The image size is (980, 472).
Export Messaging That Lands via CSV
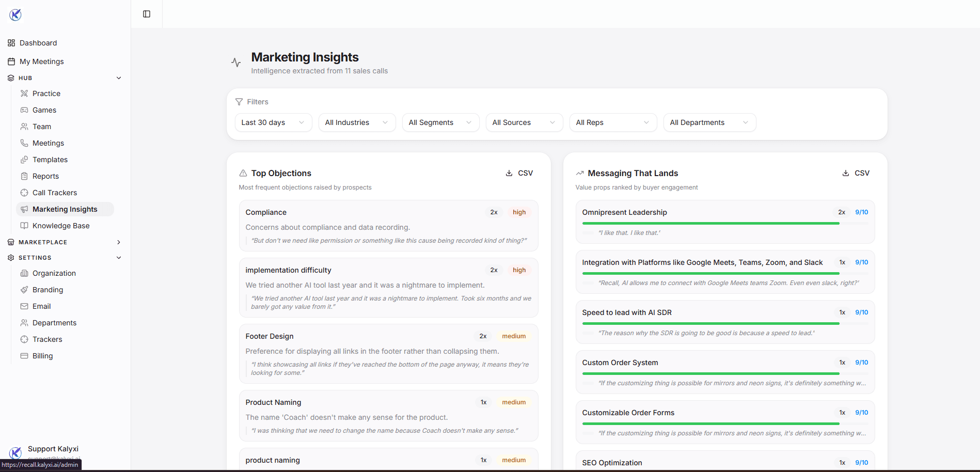tap(856, 173)
